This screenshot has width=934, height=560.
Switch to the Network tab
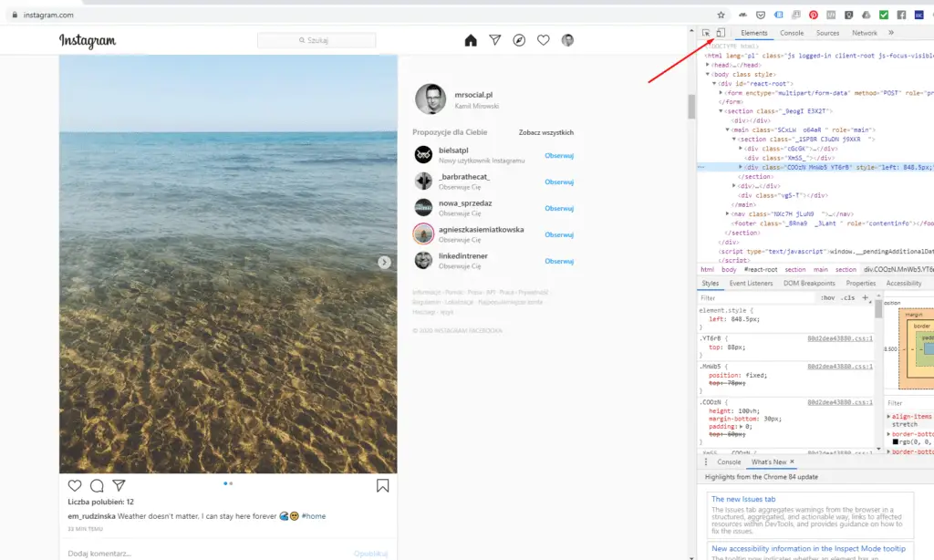click(x=864, y=33)
